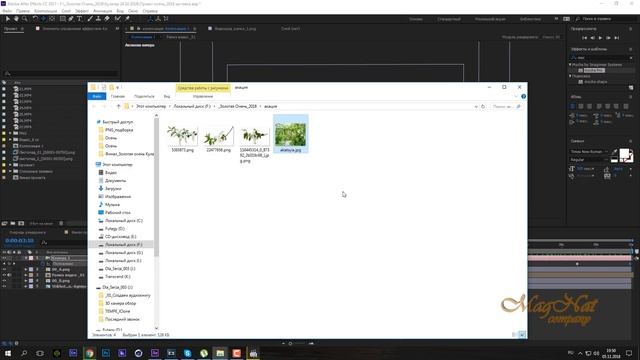640x360 pixels.
Task: Open the Композиция menu in After Effects
Action: pyautogui.click(x=45, y=11)
